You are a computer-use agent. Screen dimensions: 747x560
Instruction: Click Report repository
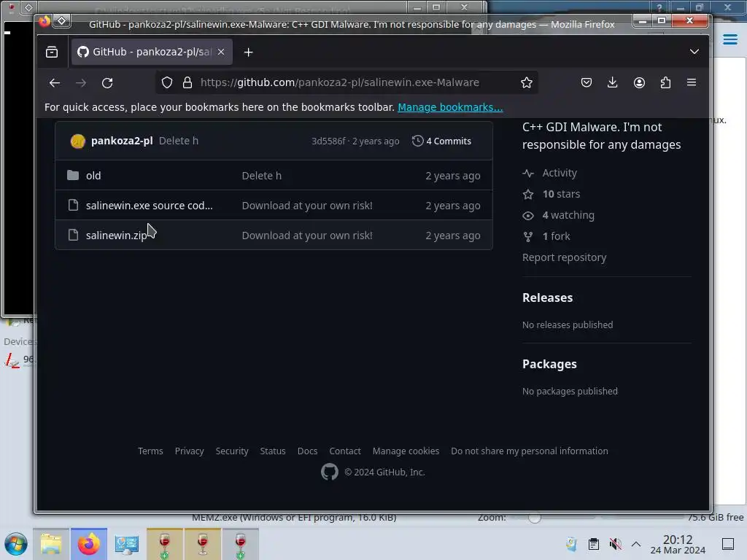click(564, 257)
